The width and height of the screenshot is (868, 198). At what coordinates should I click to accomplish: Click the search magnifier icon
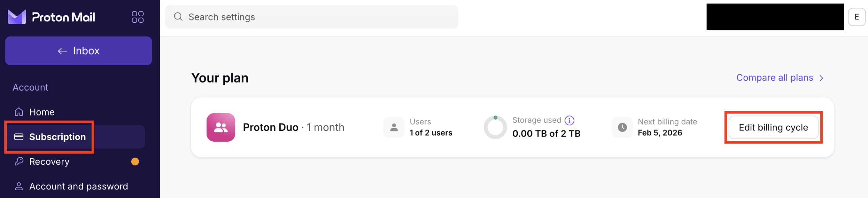coord(179,17)
